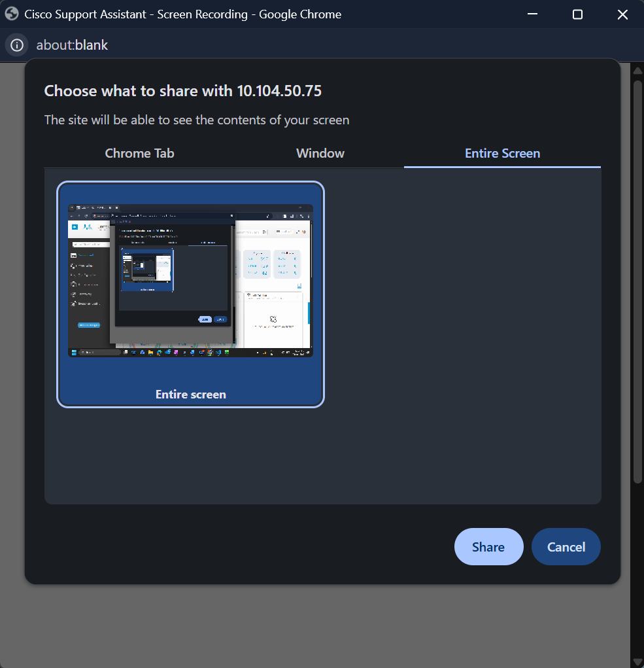
Task: Select the Entire Screen tab
Action: pos(502,153)
